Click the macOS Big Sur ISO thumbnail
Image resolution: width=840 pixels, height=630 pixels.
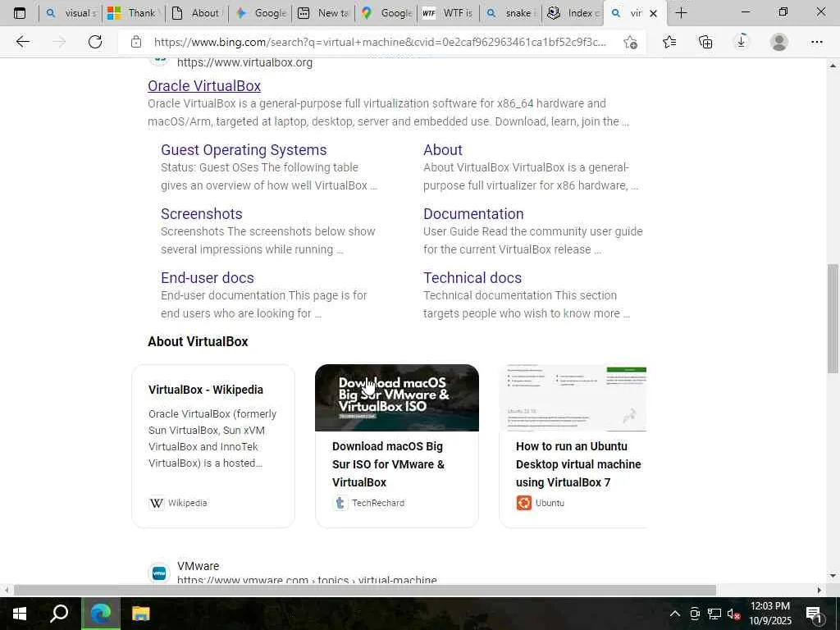coord(397,398)
